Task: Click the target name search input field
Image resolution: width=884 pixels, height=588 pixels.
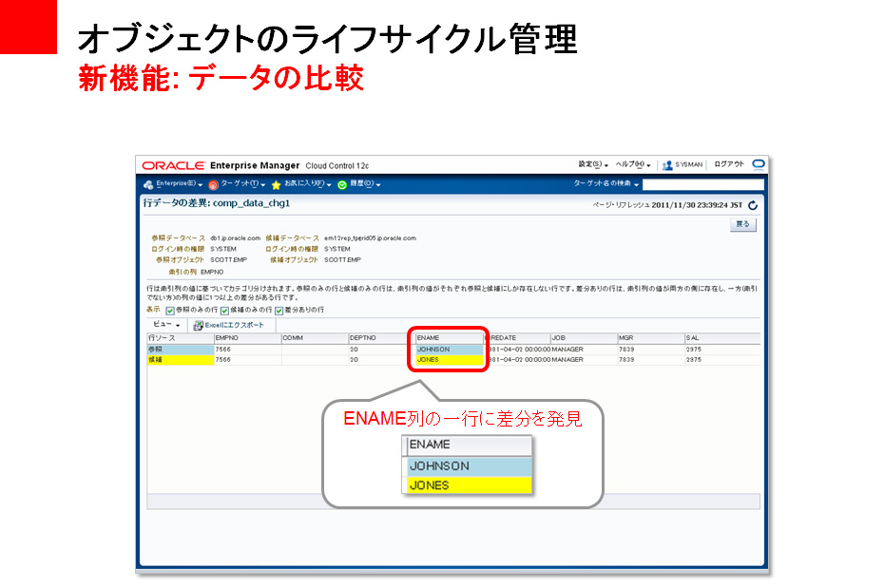Action: pos(703,184)
